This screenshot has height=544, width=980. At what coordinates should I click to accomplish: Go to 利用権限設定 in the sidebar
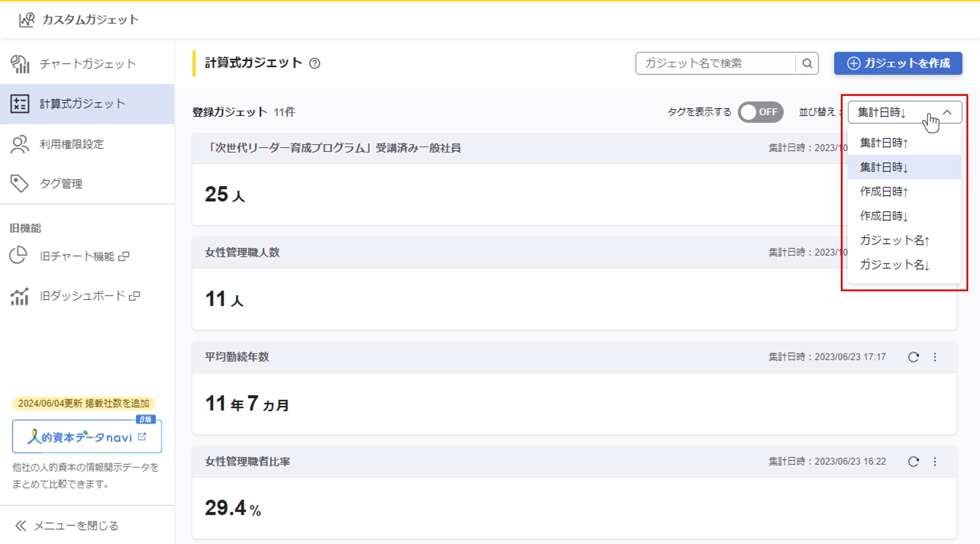[71, 144]
